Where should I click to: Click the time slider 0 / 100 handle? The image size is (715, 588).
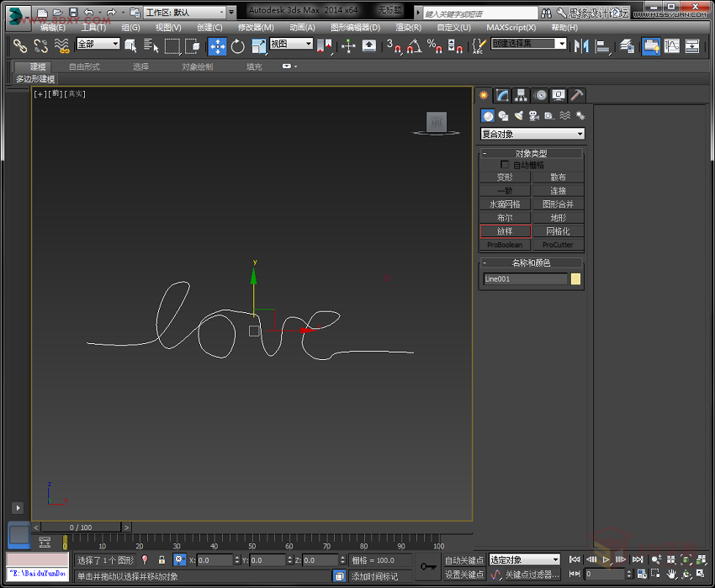click(x=81, y=527)
